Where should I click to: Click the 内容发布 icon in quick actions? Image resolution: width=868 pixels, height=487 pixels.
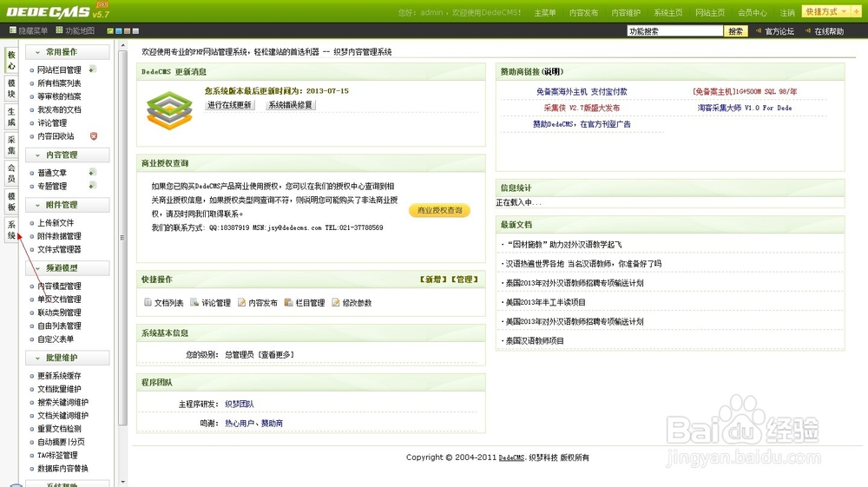click(x=242, y=302)
